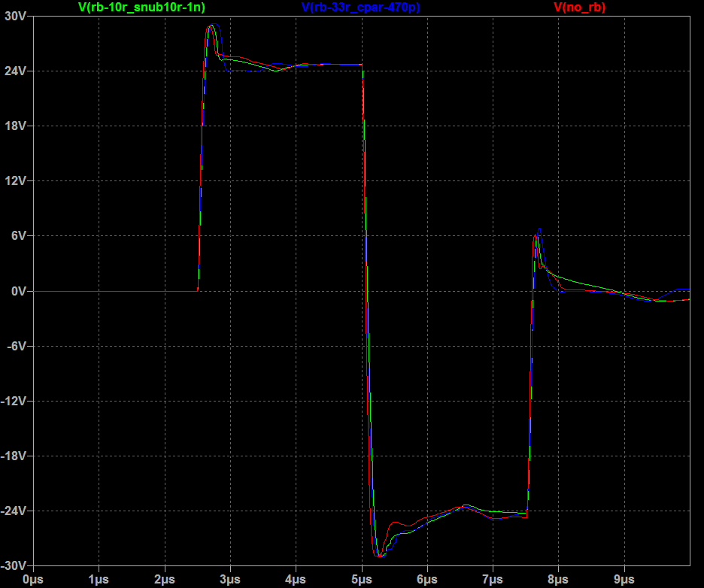The image size is (704, 588).
Task: Click the 12V y-axis label
Action: (x=15, y=181)
